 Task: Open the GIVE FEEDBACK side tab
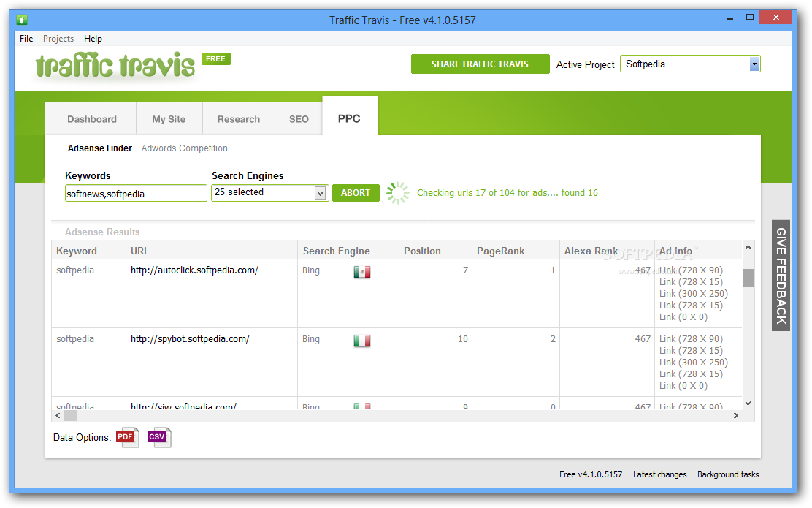pos(781,276)
